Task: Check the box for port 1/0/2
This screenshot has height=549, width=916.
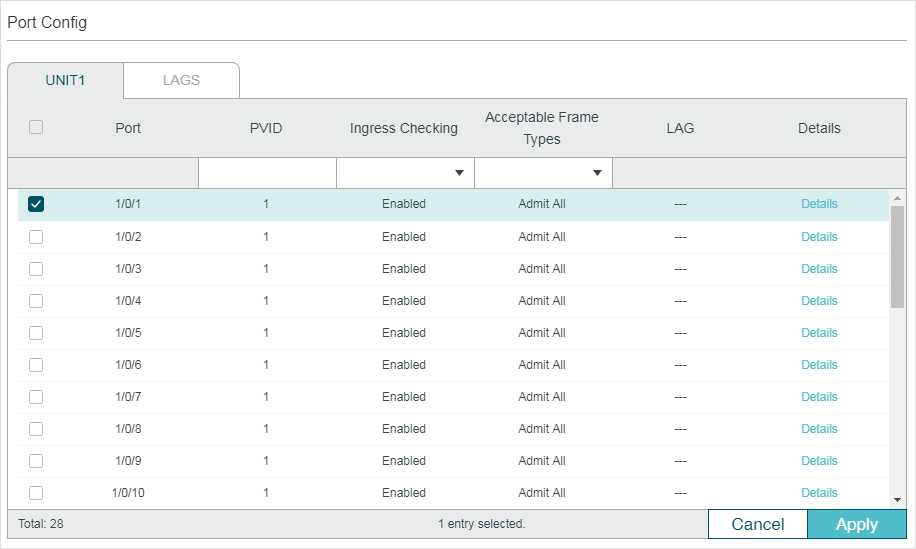Action: click(x=36, y=237)
